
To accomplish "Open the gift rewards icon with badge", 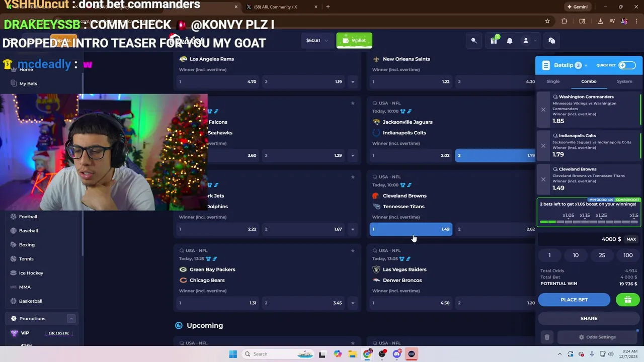I will click(494, 41).
